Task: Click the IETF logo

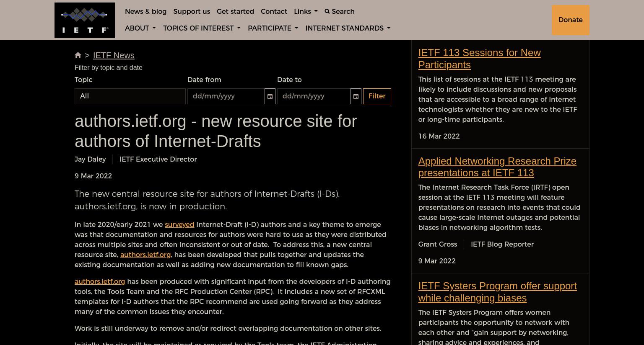Action: point(84,20)
